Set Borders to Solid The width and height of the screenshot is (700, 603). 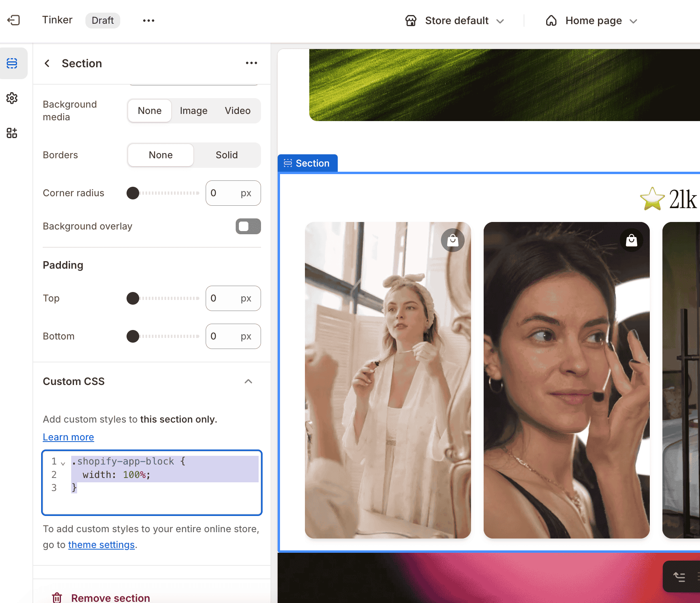point(227,155)
